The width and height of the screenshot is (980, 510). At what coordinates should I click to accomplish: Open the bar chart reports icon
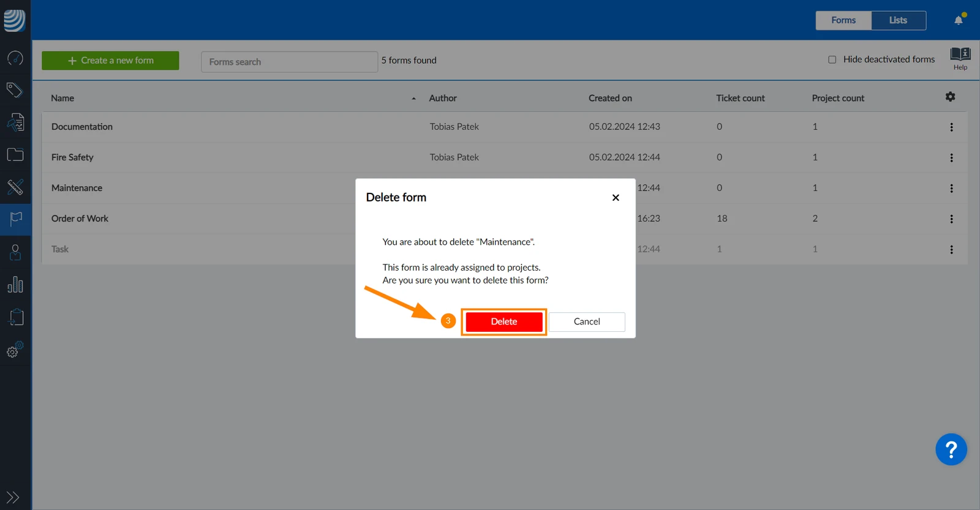click(x=15, y=285)
